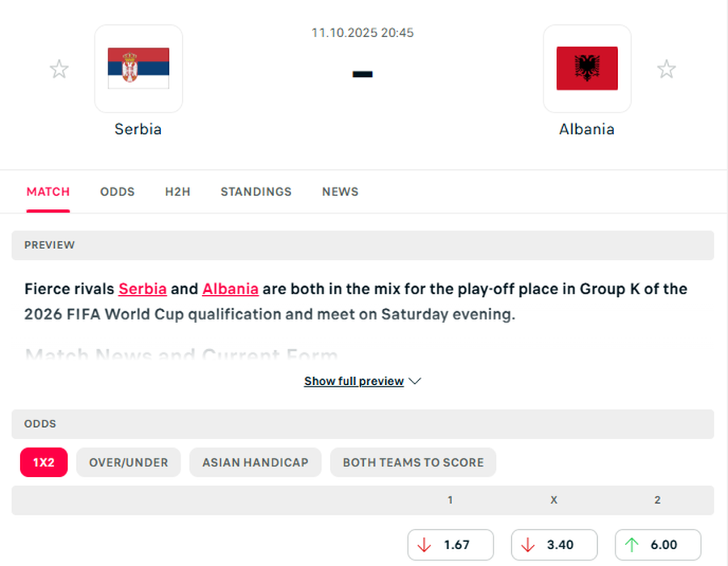This screenshot has width=728, height=566.
Task: Choose the ASIAN HANDICAP odds filter
Action: click(x=255, y=463)
